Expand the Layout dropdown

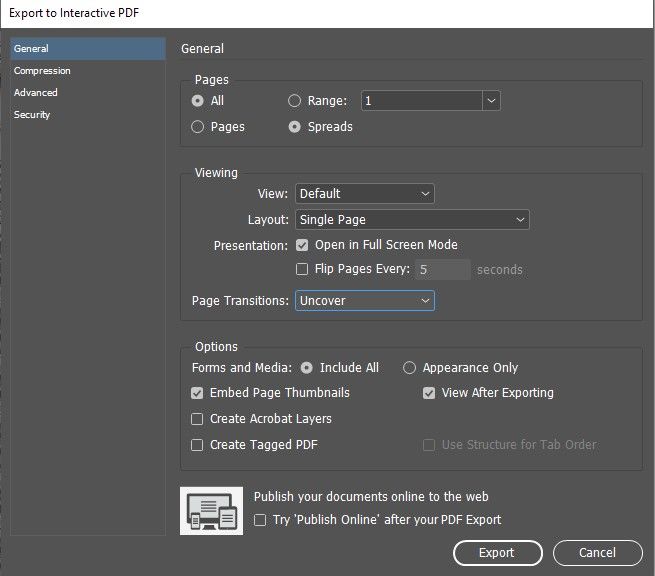[411, 219]
